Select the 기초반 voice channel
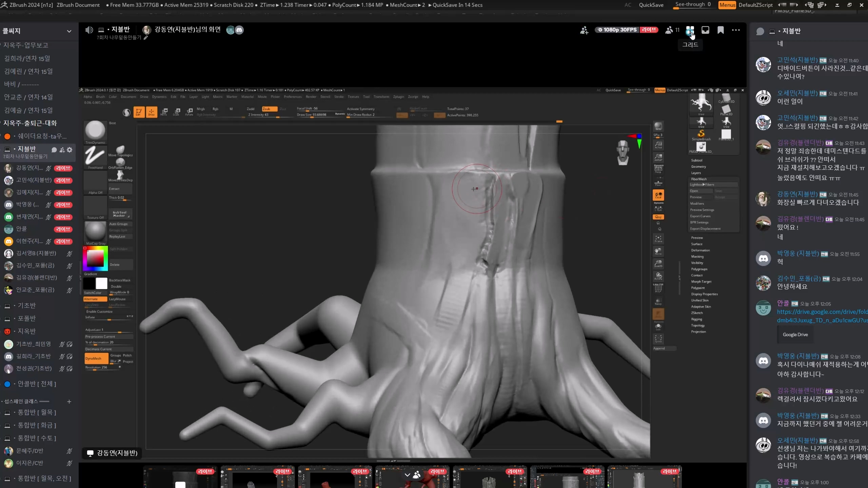 pos(26,305)
